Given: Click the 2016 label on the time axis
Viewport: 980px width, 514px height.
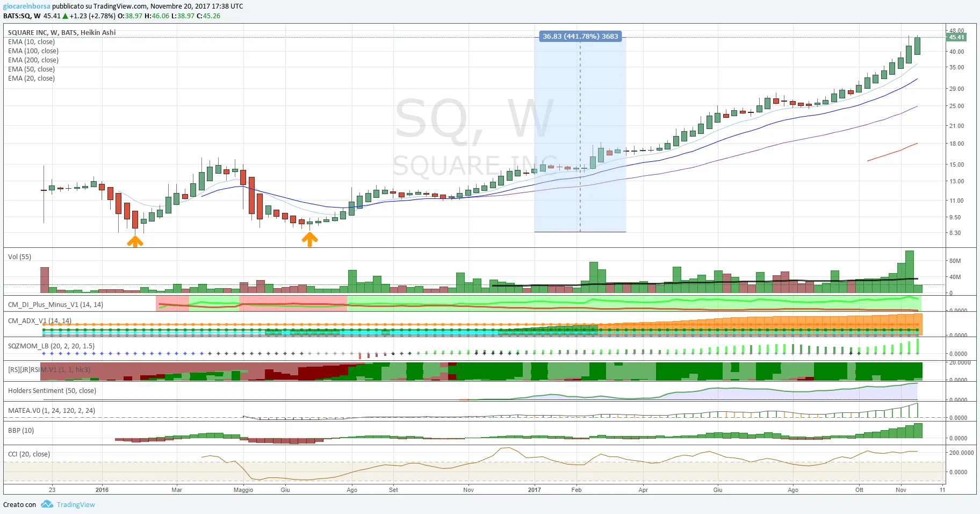Looking at the screenshot, I should point(102,490).
